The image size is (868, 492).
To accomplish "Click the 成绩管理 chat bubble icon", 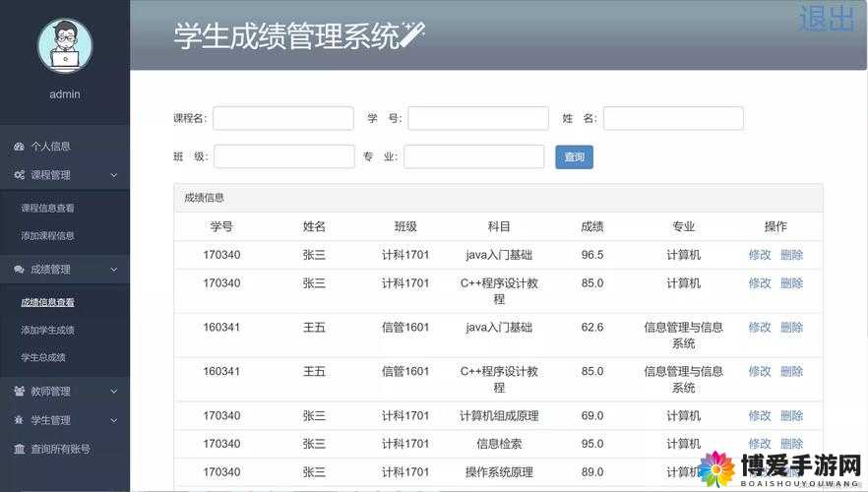I will point(19,270).
